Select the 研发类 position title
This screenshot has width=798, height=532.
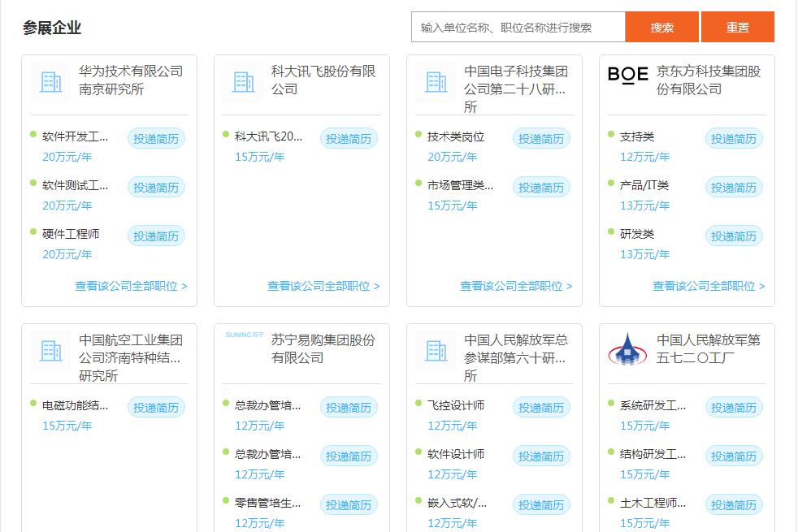point(637,235)
